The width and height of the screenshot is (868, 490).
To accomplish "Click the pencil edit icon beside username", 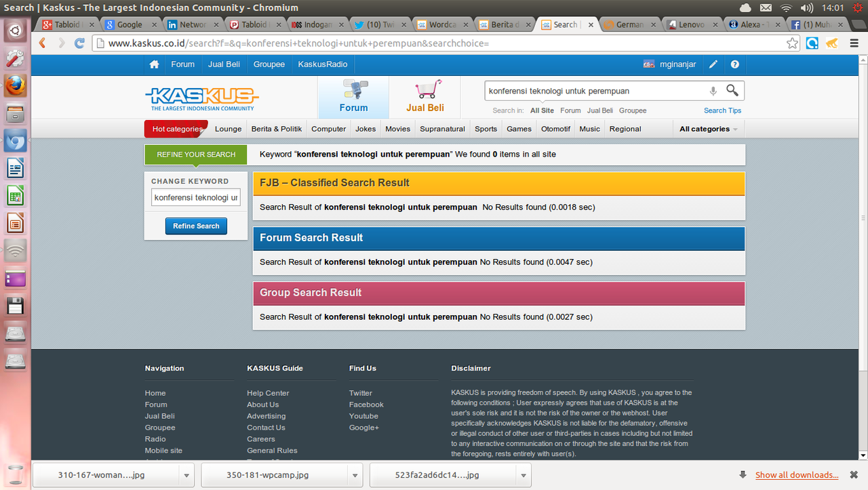I will (713, 64).
